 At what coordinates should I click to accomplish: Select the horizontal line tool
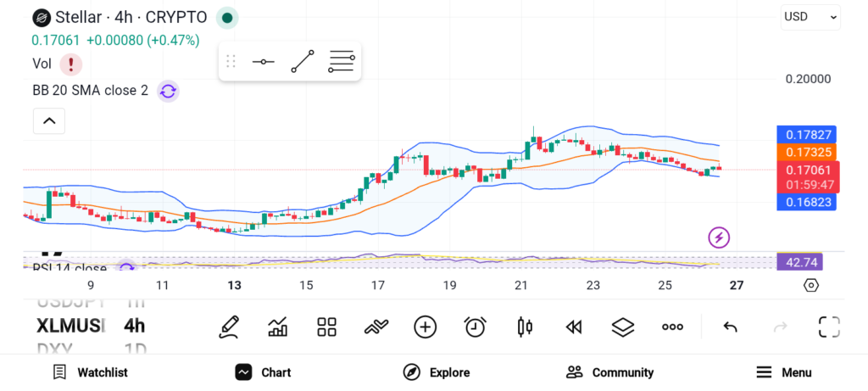(x=263, y=62)
